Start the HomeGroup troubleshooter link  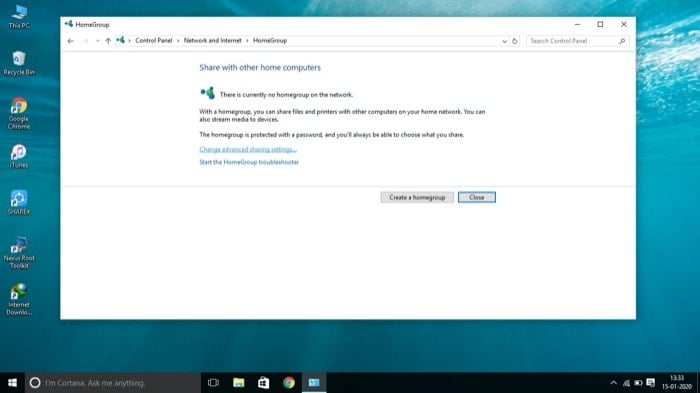point(249,162)
